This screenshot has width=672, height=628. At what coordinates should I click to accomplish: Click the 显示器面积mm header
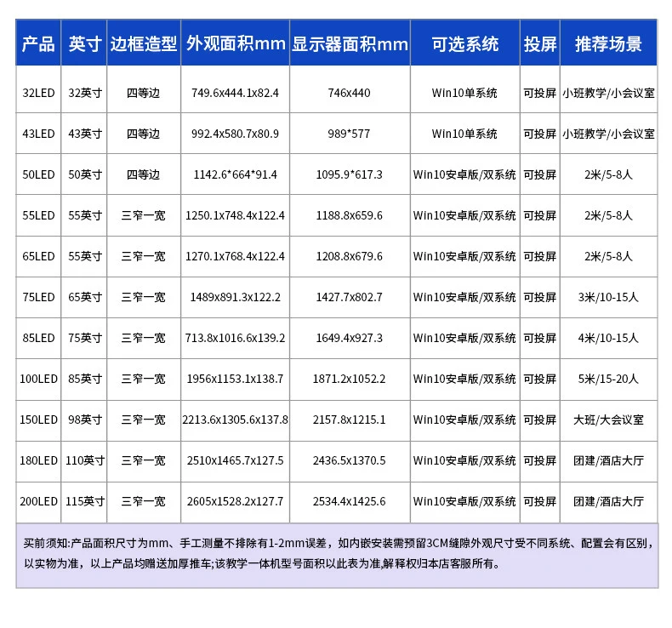point(350,43)
